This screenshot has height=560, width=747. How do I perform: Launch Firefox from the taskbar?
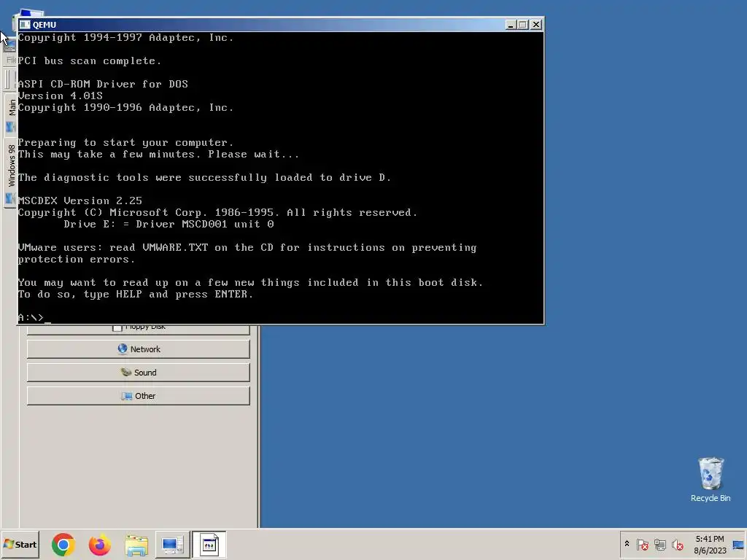[99, 544]
